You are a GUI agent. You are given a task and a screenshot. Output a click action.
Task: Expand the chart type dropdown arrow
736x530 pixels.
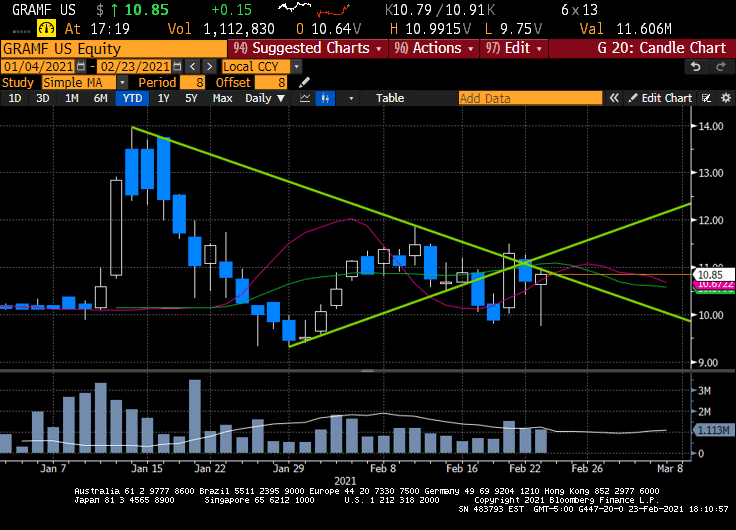[x=351, y=99]
